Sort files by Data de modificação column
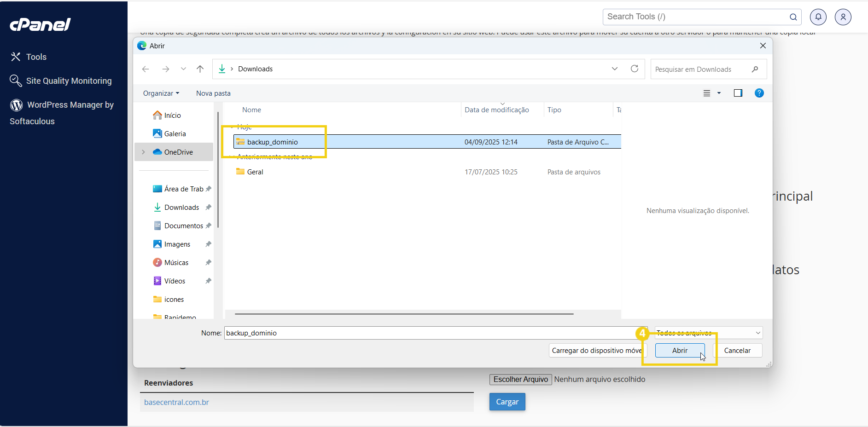 tap(497, 110)
